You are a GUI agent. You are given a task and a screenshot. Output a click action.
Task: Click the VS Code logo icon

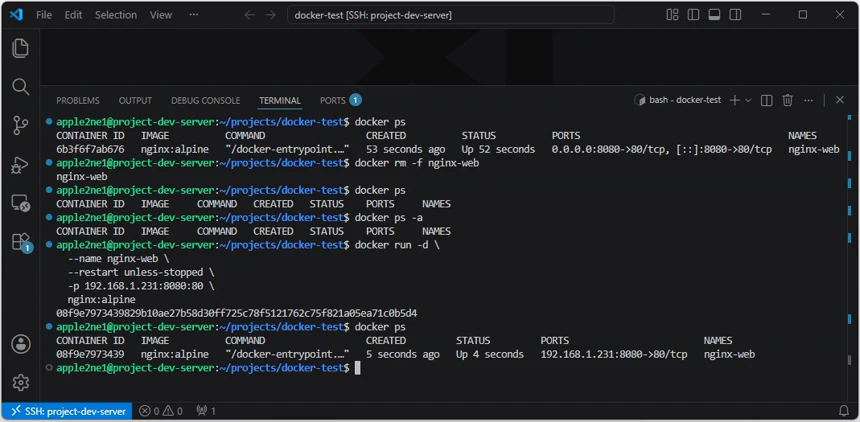(x=16, y=15)
